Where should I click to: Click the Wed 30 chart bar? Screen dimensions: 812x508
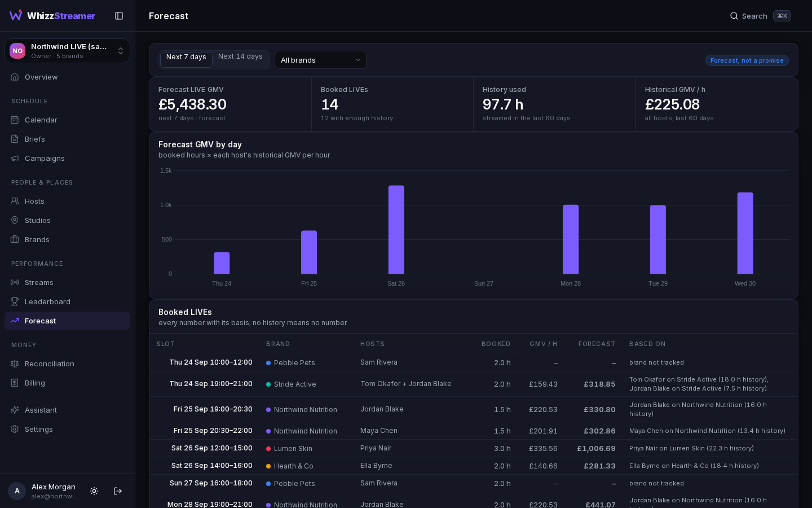pos(745,233)
